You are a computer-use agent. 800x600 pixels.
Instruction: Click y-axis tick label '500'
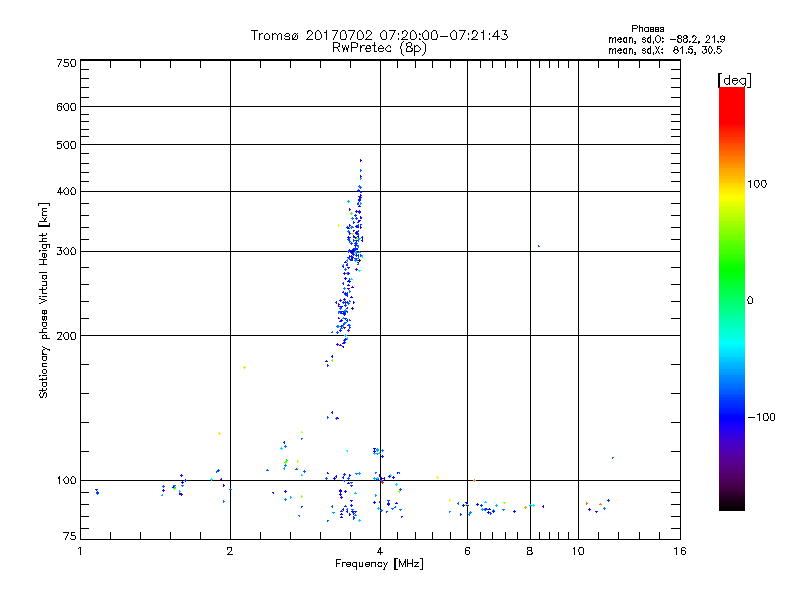pos(66,145)
